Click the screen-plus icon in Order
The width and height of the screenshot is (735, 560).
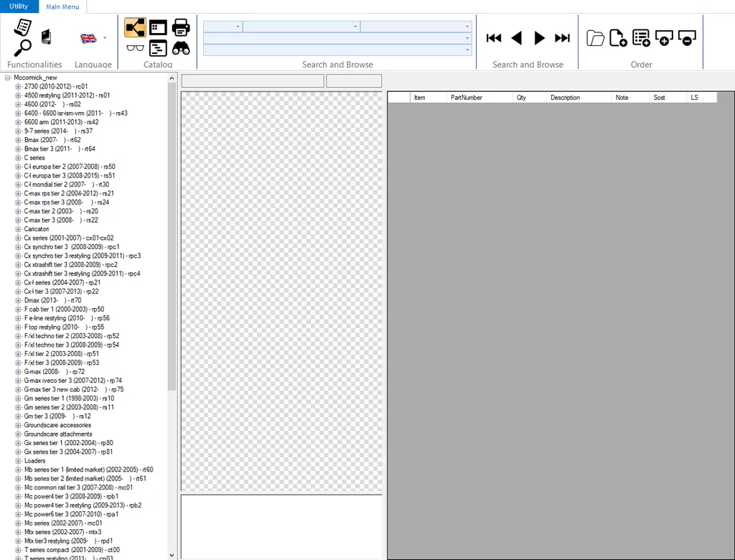(664, 38)
